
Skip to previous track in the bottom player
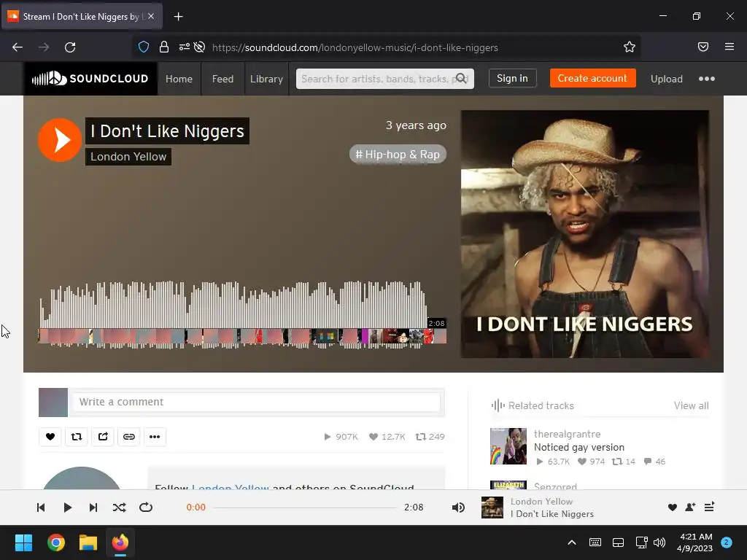(41, 507)
